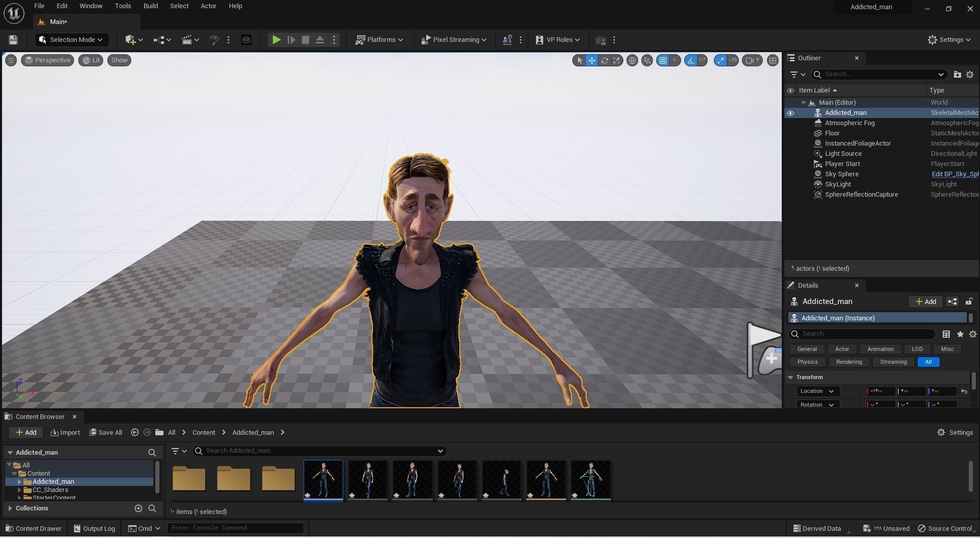
Task: Toggle scale snapping in viewport
Action: click(720, 60)
